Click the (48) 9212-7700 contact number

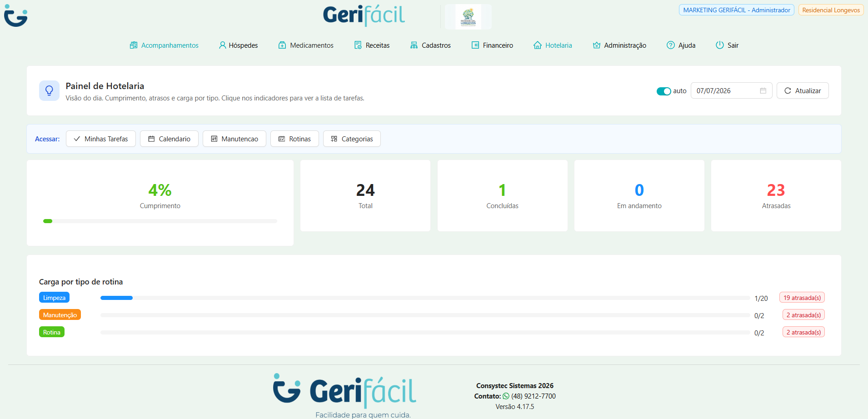(534, 396)
